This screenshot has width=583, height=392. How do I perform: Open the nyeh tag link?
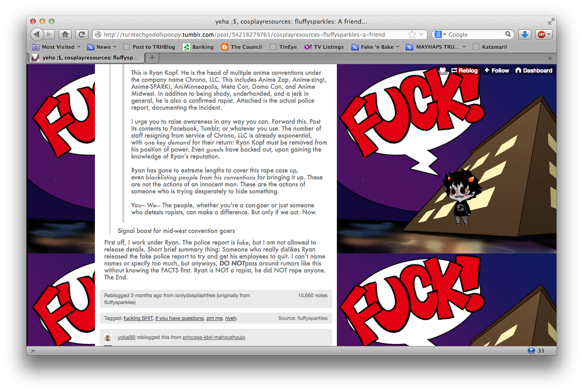pos(231,319)
